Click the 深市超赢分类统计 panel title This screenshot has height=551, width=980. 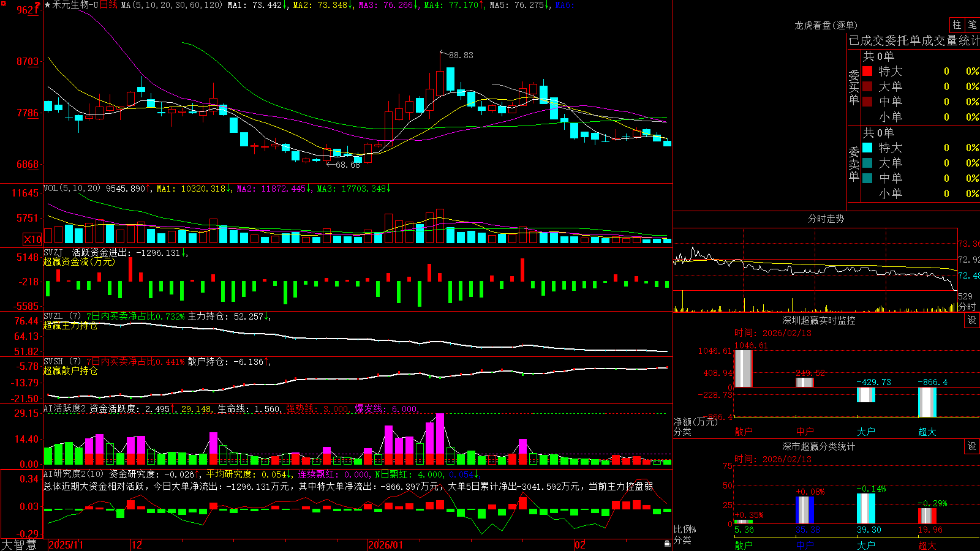point(819,446)
